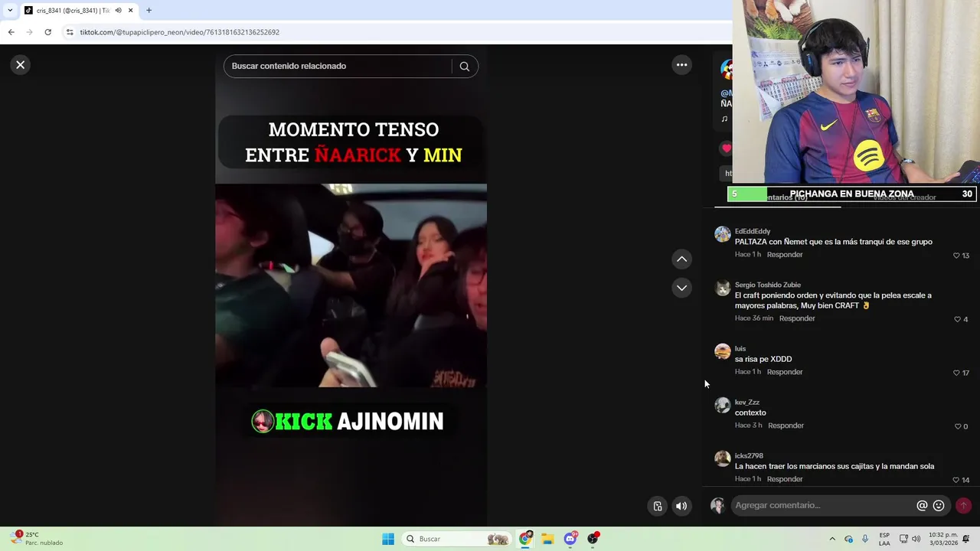The height and width of the screenshot is (551, 980).
Task: Open Chrome tab search dropdown arrow
Action: pyautogui.click(x=10, y=11)
